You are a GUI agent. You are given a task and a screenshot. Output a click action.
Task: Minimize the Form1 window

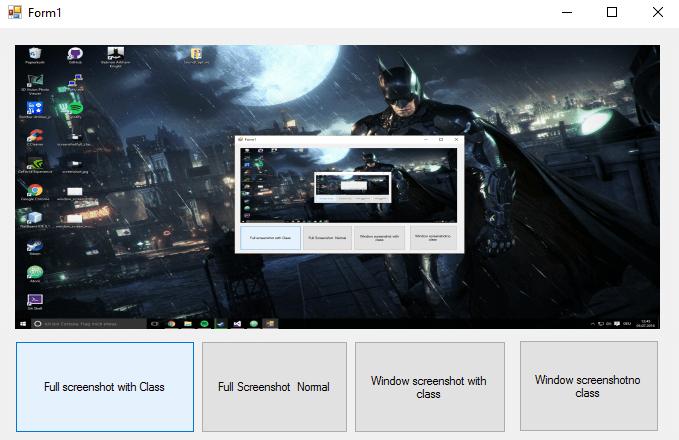click(567, 12)
